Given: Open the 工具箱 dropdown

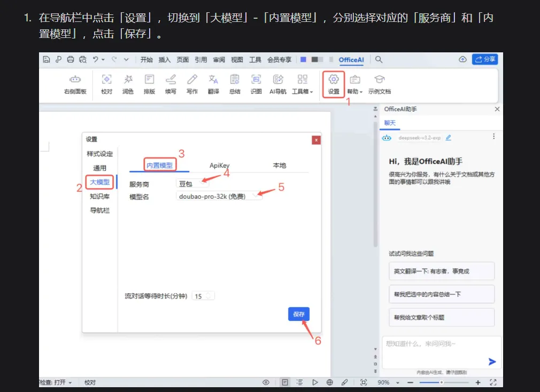Looking at the screenshot, I should pyautogui.click(x=303, y=84).
